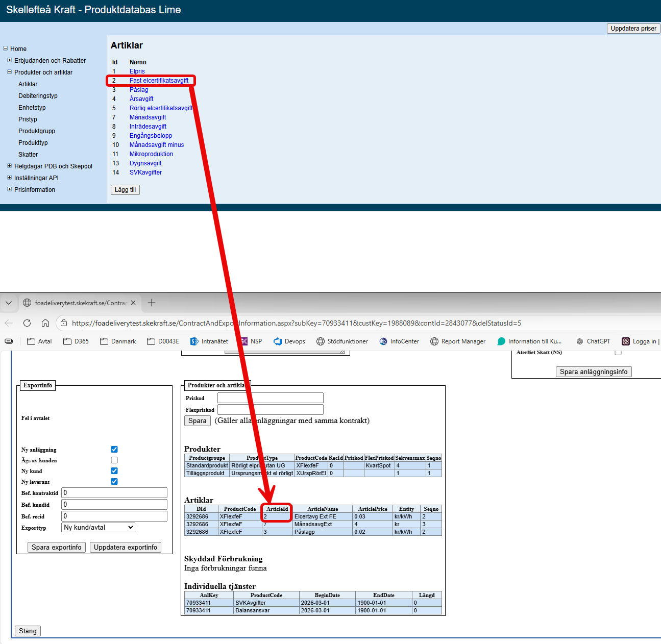The width and height of the screenshot is (661, 644).
Task: Select Produktgrupp in the sidebar menu
Action: pyautogui.click(x=37, y=131)
